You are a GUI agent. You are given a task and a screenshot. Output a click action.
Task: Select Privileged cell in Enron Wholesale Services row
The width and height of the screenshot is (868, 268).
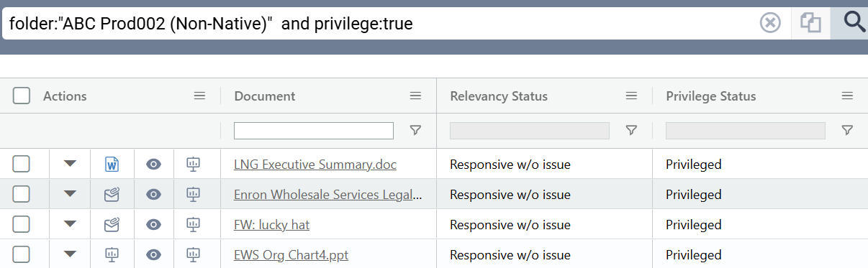point(760,195)
